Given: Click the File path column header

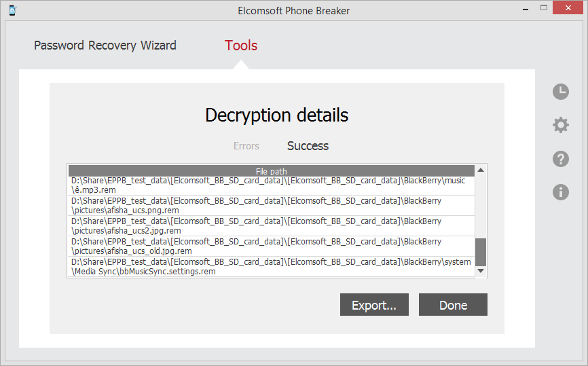Looking at the screenshot, I should pos(271,171).
